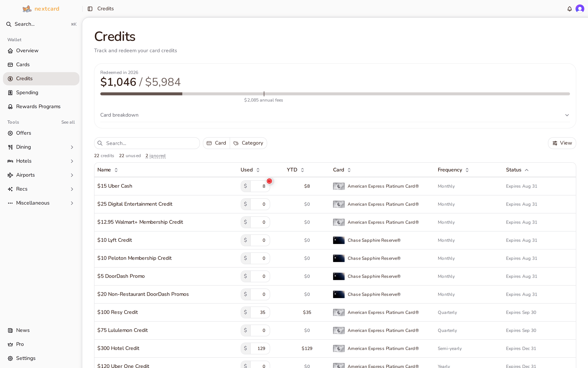Click the Offers badge icon

[x=10, y=133]
